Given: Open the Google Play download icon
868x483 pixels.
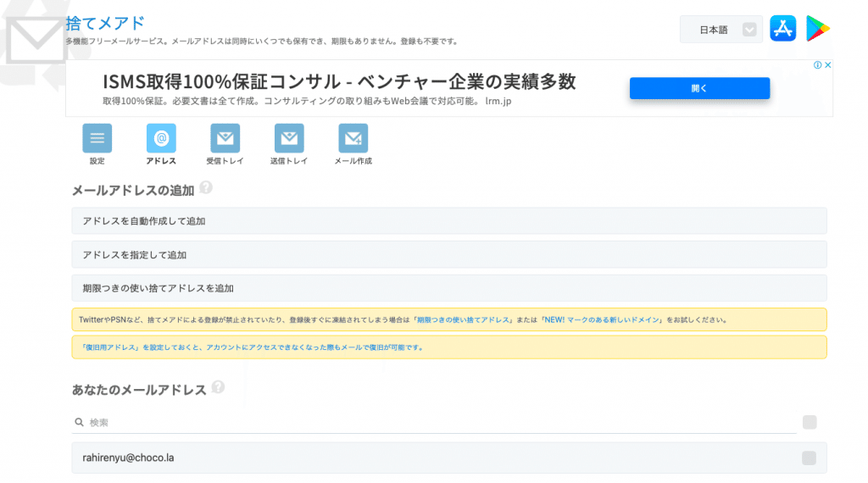Looking at the screenshot, I should point(818,29).
